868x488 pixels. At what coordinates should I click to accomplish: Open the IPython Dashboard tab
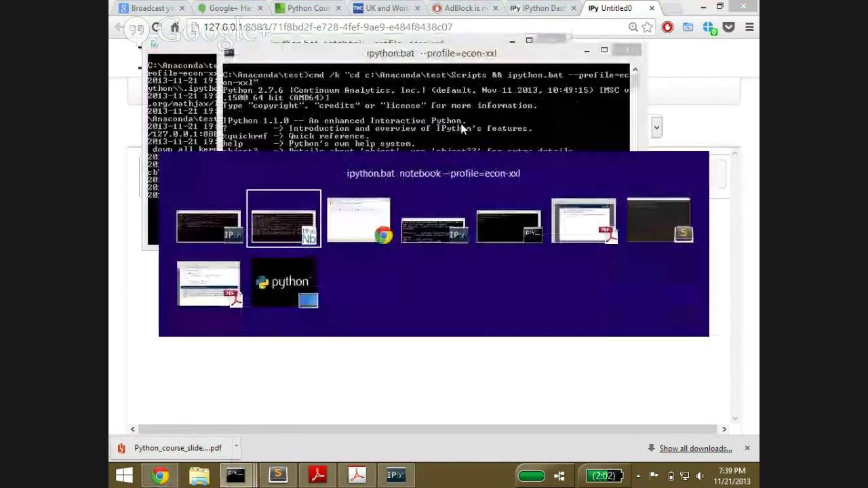(x=542, y=8)
